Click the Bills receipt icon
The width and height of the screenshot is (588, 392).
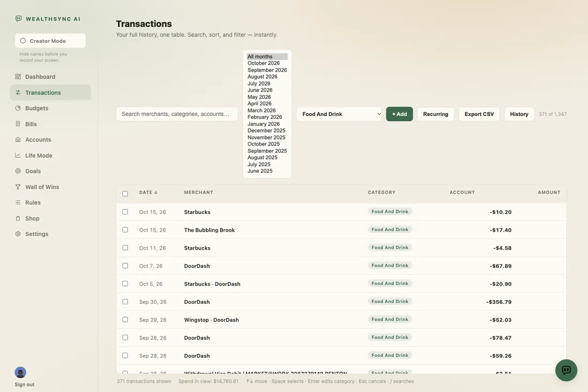(18, 124)
